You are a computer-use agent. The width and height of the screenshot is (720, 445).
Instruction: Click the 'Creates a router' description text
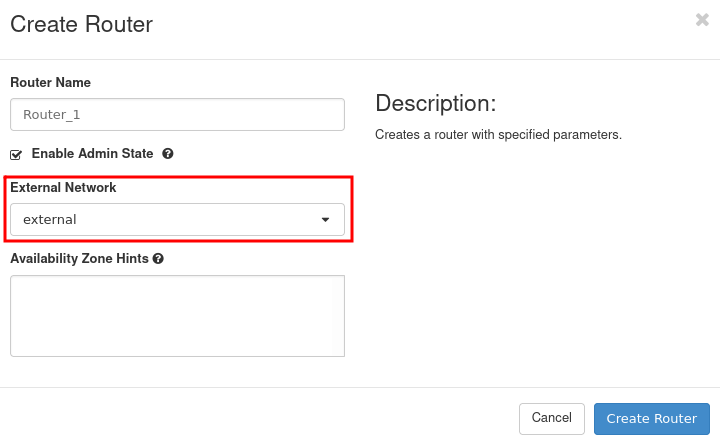point(498,134)
